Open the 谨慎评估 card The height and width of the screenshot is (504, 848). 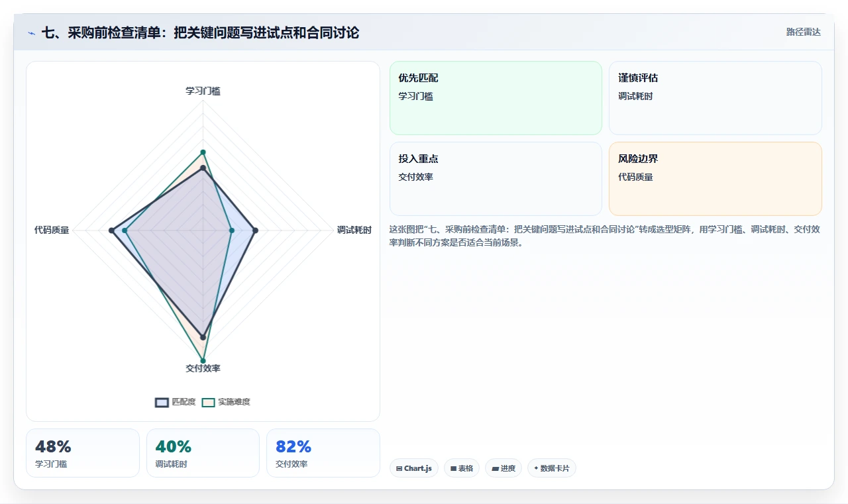point(715,98)
